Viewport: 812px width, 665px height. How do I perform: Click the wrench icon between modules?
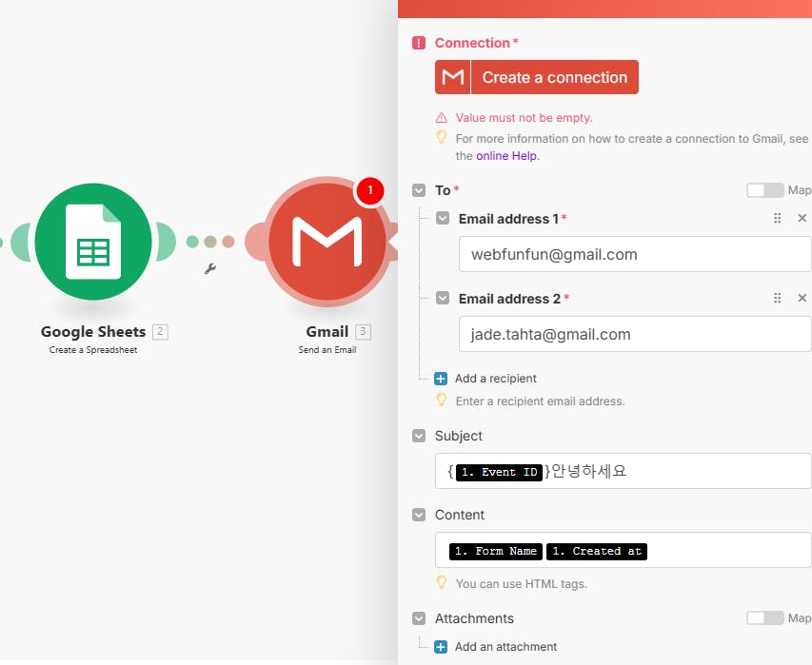coord(209,268)
